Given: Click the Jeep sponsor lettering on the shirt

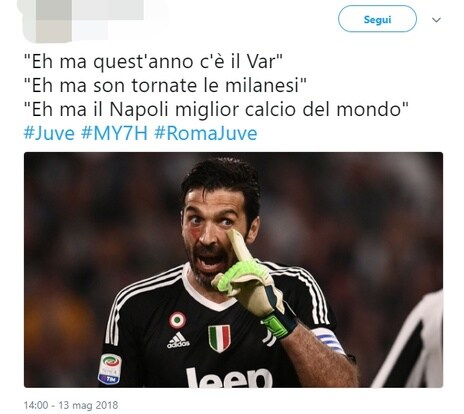Looking at the screenshot, I should point(229,377).
